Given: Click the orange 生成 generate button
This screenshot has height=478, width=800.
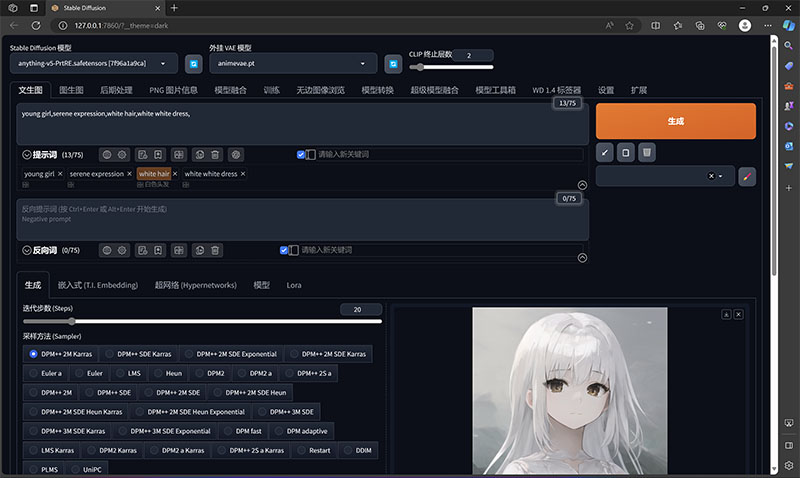Looking at the screenshot, I should coord(676,121).
